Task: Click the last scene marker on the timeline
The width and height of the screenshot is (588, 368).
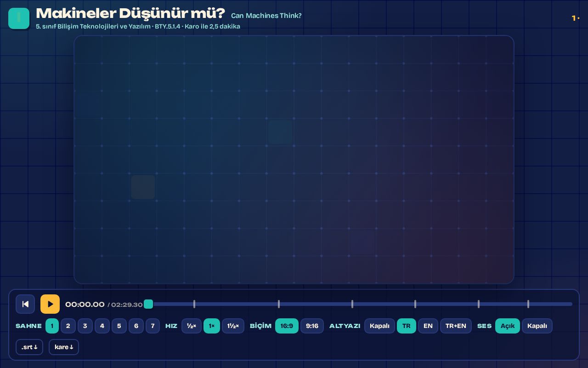Action: click(x=528, y=304)
